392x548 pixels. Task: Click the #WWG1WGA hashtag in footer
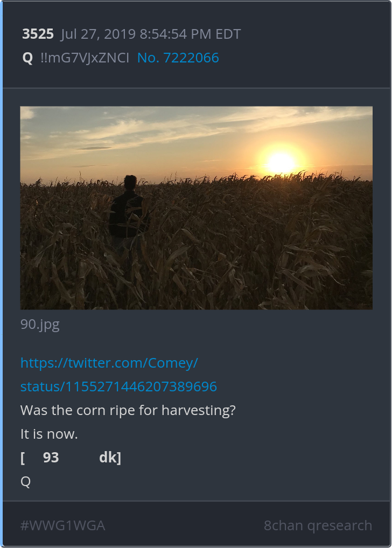pyautogui.click(x=62, y=525)
